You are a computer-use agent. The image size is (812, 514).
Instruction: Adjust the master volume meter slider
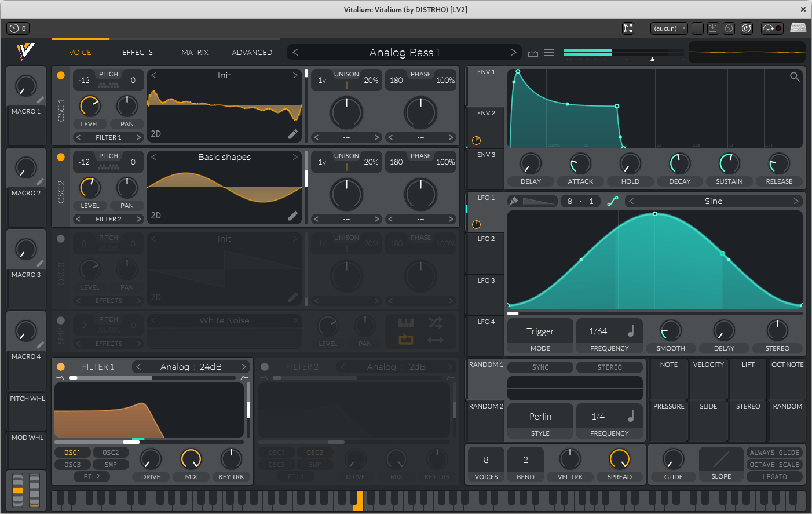click(623, 53)
